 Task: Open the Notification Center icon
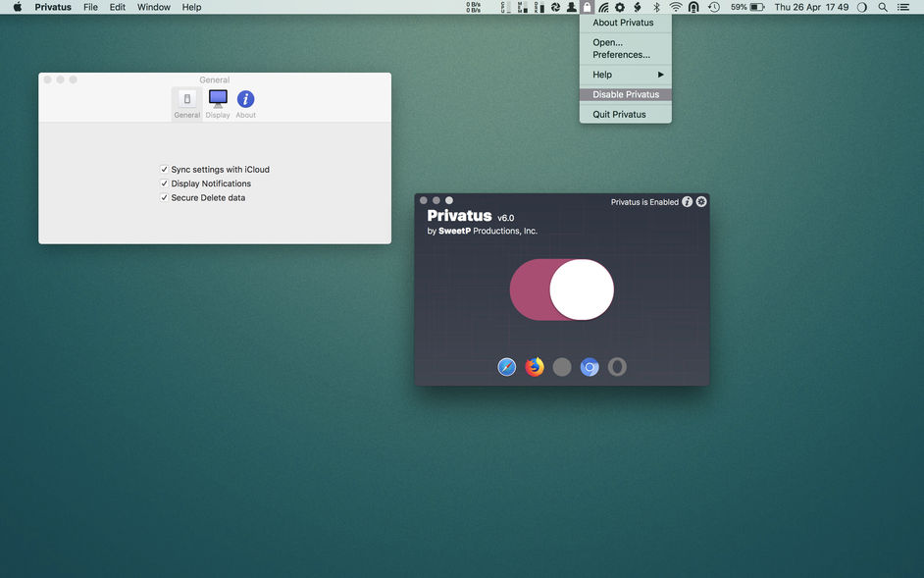tap(902, 7)
